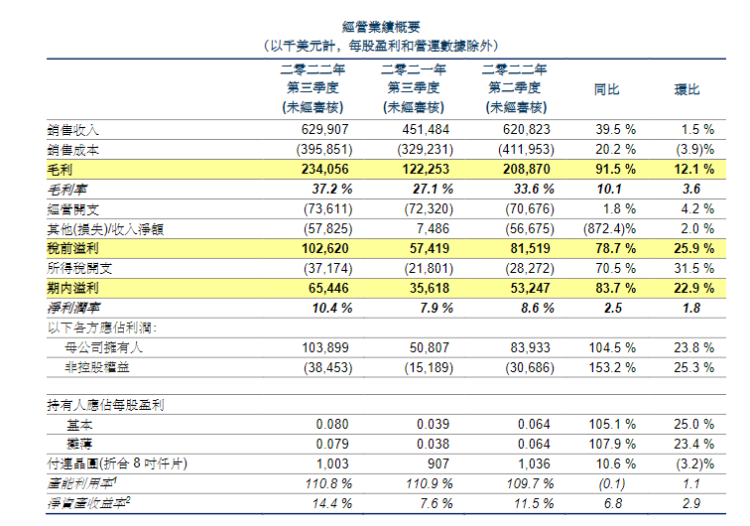
Task: Click the 非控股權益 row label
Action: 97,368
